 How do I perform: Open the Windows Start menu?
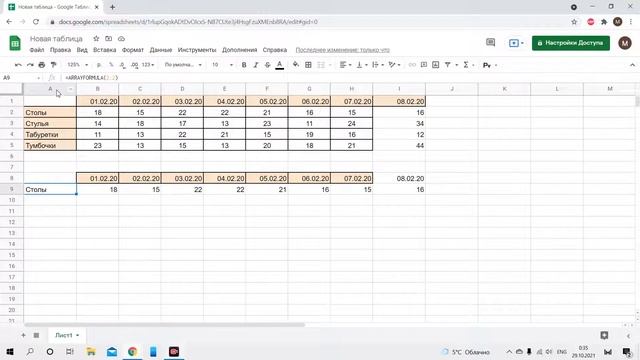[9, 351]
